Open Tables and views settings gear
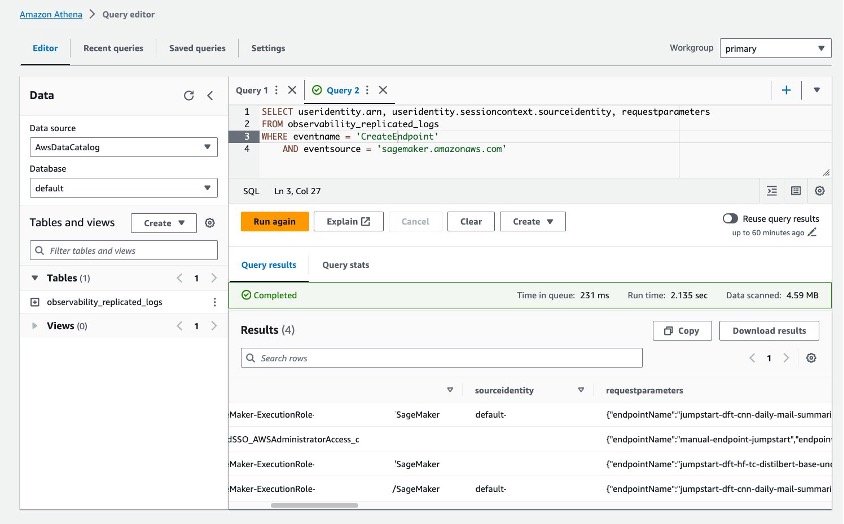844x524 pixels. pyautogui.click(x=210, y=222)
